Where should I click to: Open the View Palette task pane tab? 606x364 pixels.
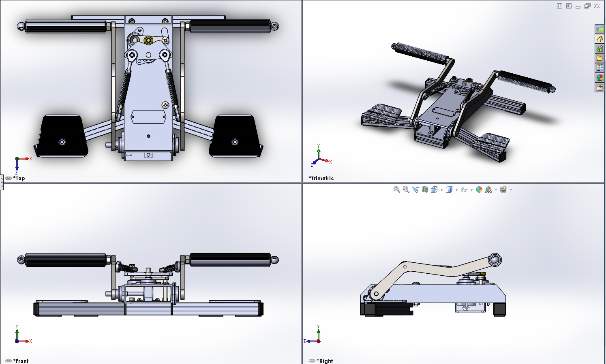(x=600, y=68)
